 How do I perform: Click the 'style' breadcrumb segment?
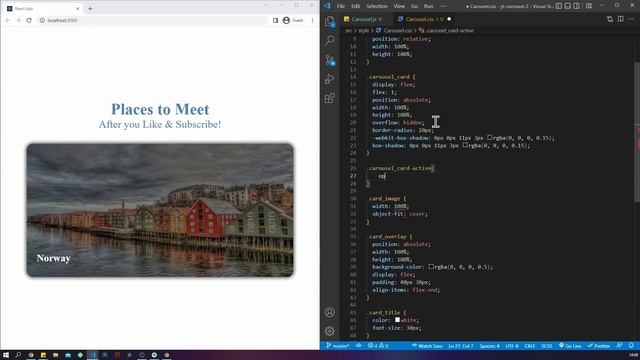pos(363,31)
